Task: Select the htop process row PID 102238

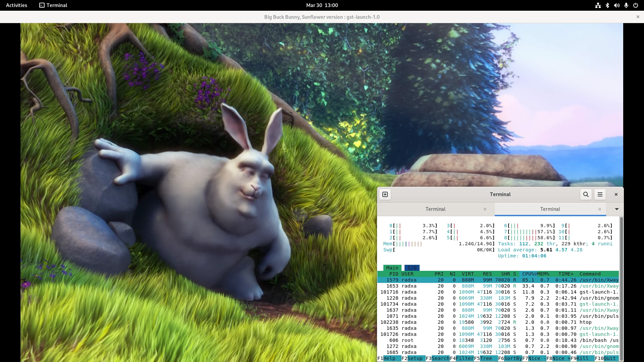Action: pyautogui.click(x=498, y=322)
